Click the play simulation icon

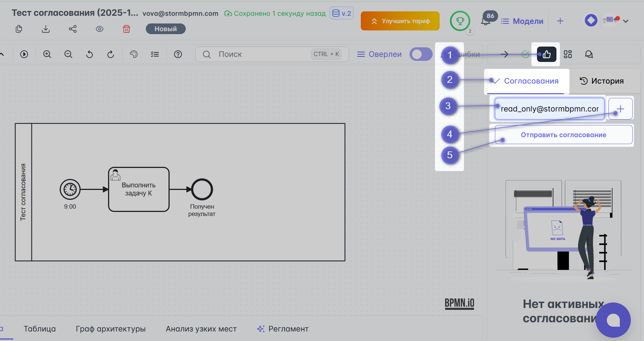(24, 54)
